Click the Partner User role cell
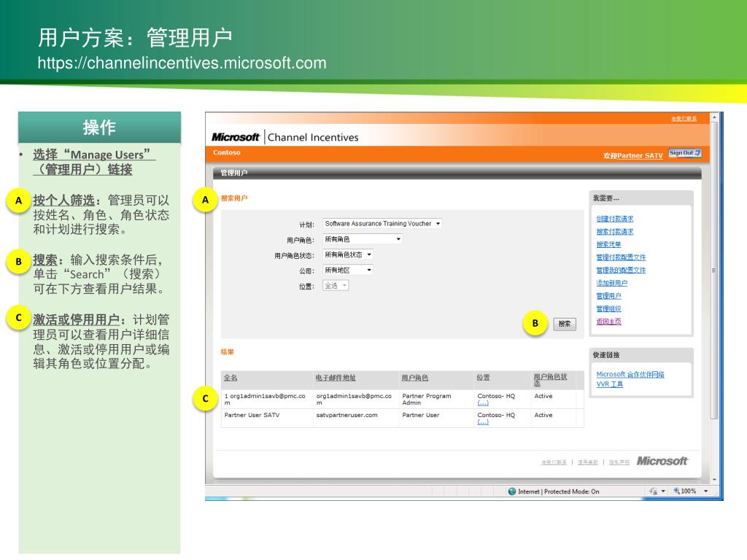747x560 pixels. [x=421, y=415]
